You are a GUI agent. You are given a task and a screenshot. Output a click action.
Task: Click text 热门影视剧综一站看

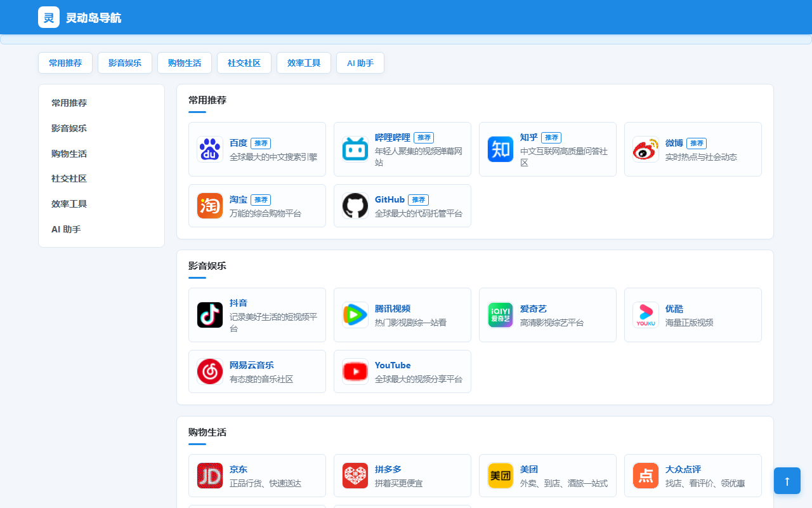tap(410, 323)
